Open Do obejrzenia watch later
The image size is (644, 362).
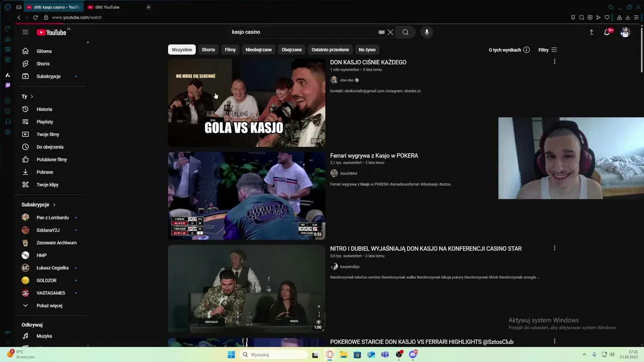point(50,147)
